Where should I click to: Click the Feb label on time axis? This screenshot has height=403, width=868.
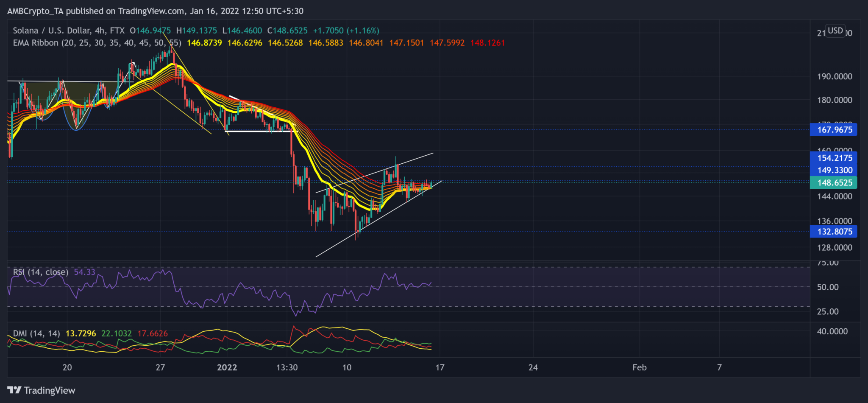coord(640,367)
